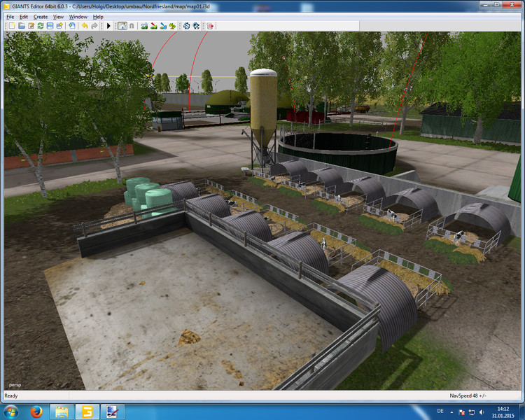Click the Open file folder icon
This screenshot has height=420, width=525.
point(22,26)
